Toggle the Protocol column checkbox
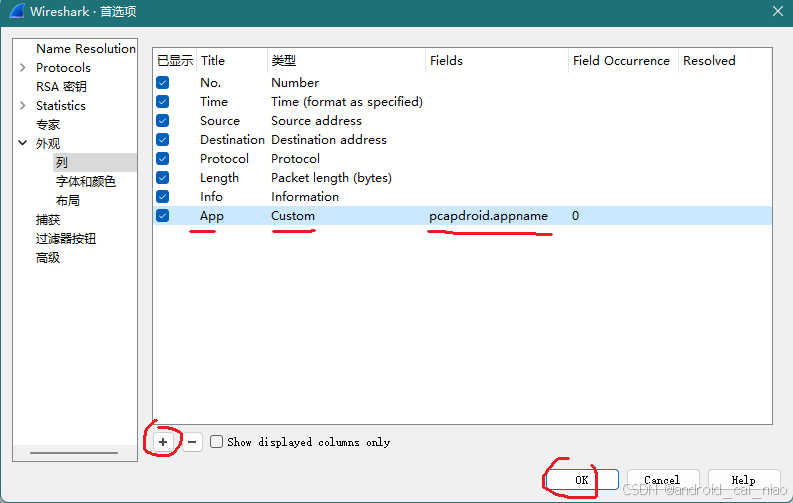Image resolution: width=793 pixels, height=503 pixels. tap(162, 159)
